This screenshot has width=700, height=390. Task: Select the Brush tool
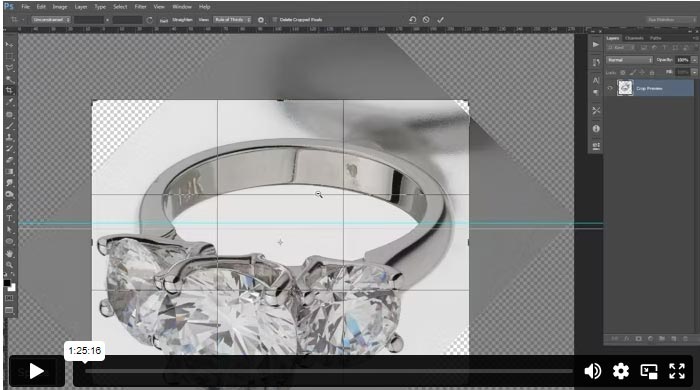point(9,126)
